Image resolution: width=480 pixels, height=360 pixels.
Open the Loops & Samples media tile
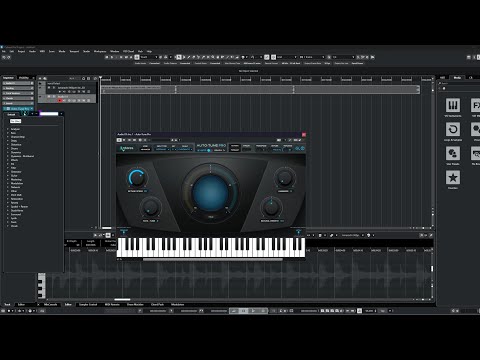[x=453, y=129]
